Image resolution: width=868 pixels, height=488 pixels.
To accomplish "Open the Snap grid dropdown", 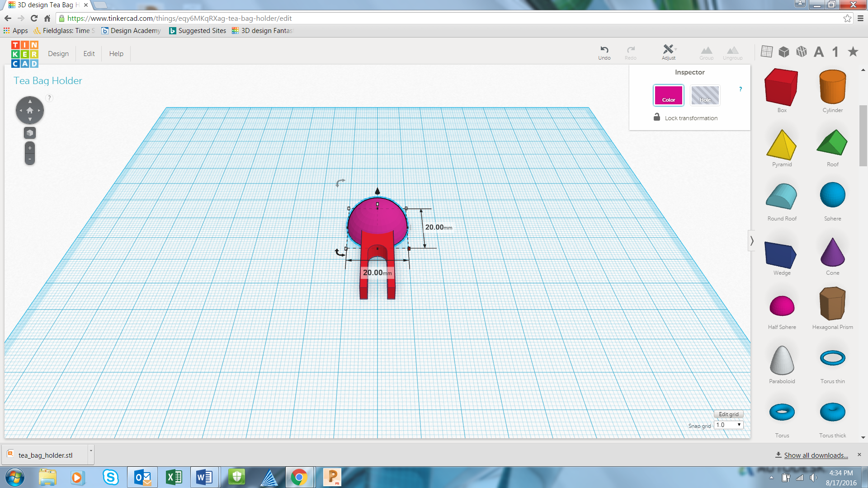I will (x=728, y=425).
